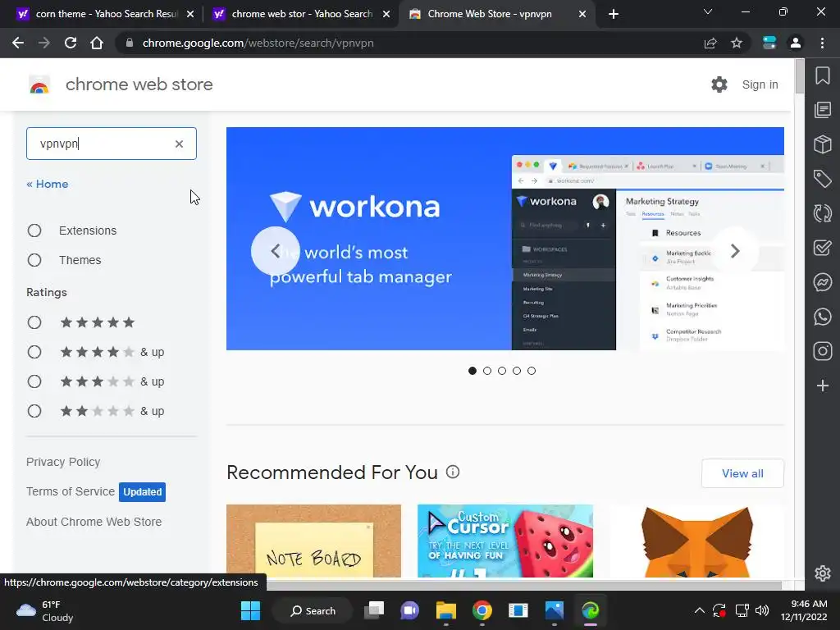840x630 pixels.
Task: Bookmark this page with the star icon
Action: pos(737,43)
